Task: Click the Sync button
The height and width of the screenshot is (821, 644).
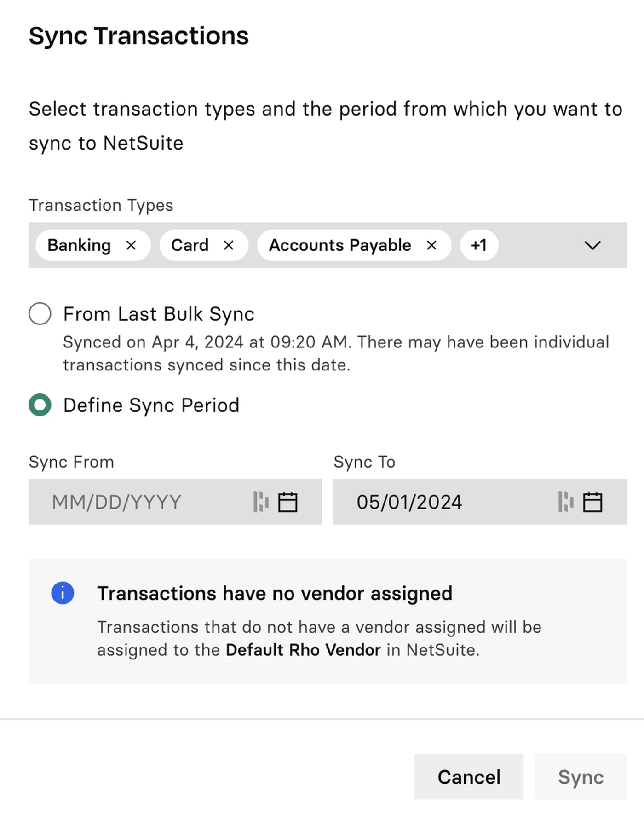Action: (581, 777)
